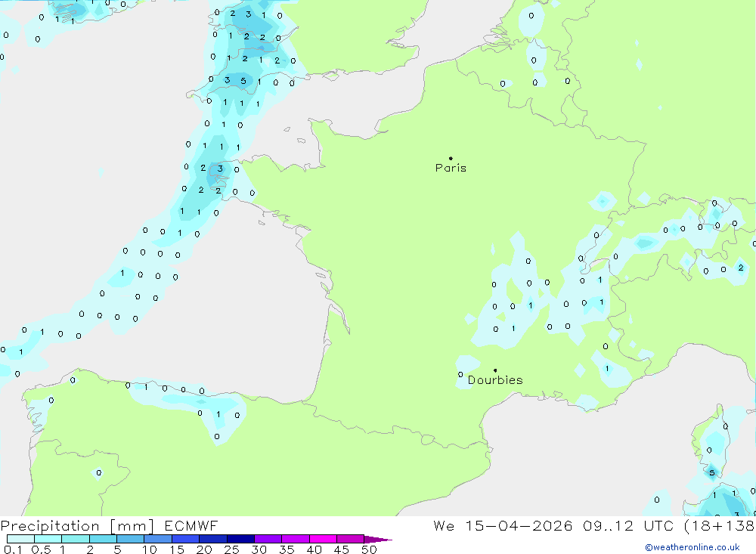Click the legend value label 50

(369, 549)
